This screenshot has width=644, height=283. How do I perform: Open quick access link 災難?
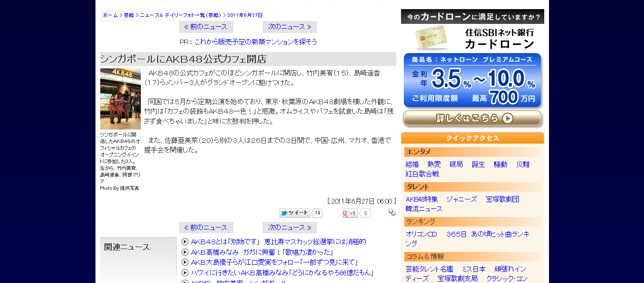click(523, 164)
